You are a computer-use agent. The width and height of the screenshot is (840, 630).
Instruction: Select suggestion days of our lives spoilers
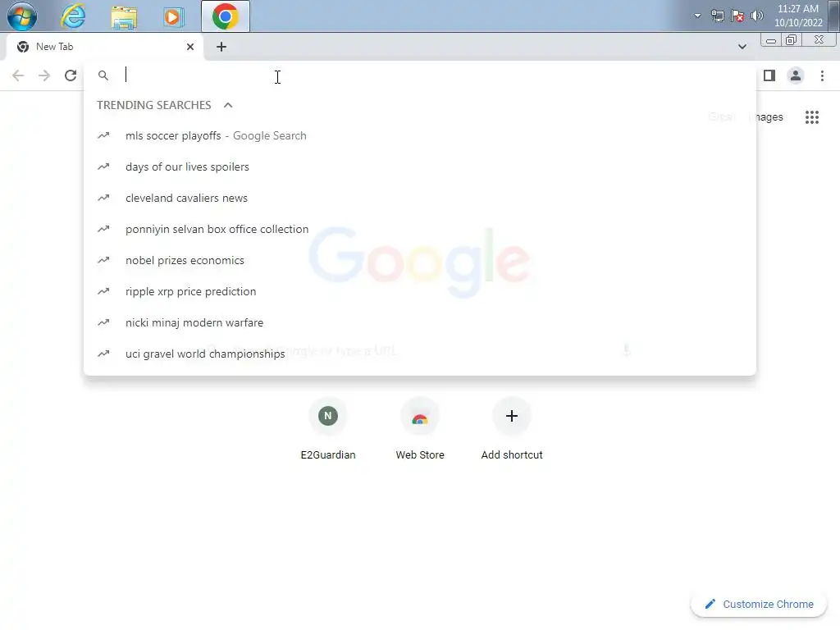coord(419,167)
